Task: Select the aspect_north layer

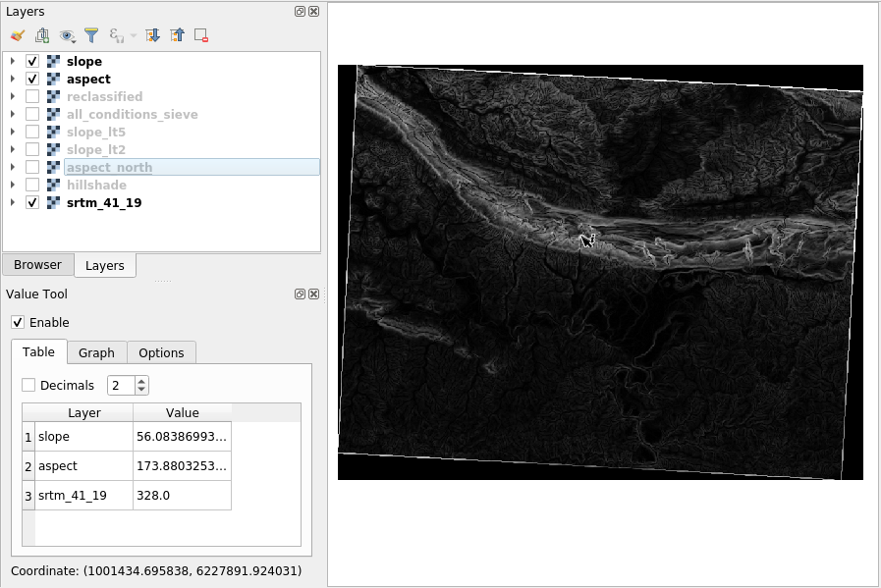Action: [x=108, y=167]
